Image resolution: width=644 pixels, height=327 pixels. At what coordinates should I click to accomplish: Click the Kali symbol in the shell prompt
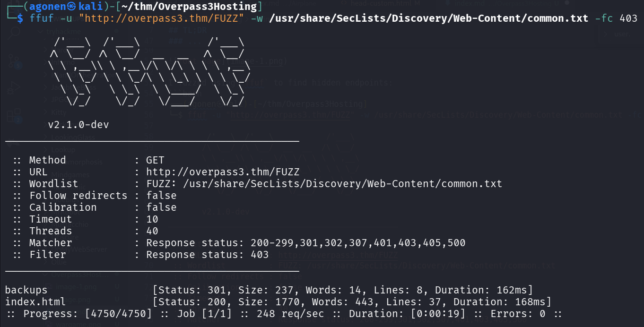(x=70, y=7)
